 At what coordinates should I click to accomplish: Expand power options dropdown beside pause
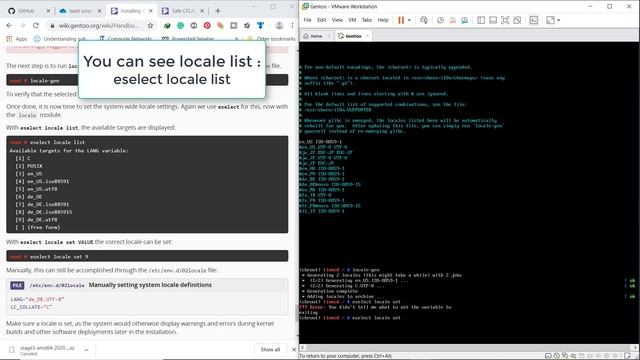pyautogui.click(x=409, y=20)
